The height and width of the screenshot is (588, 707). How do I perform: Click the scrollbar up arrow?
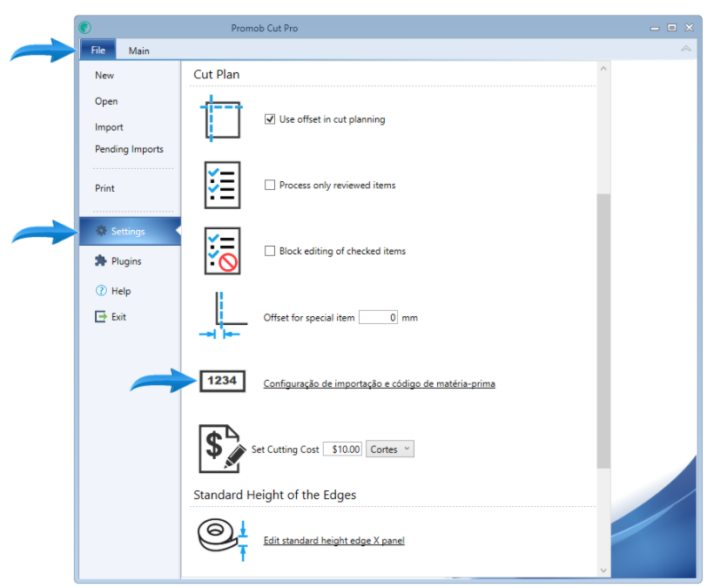tap(603, 69)
